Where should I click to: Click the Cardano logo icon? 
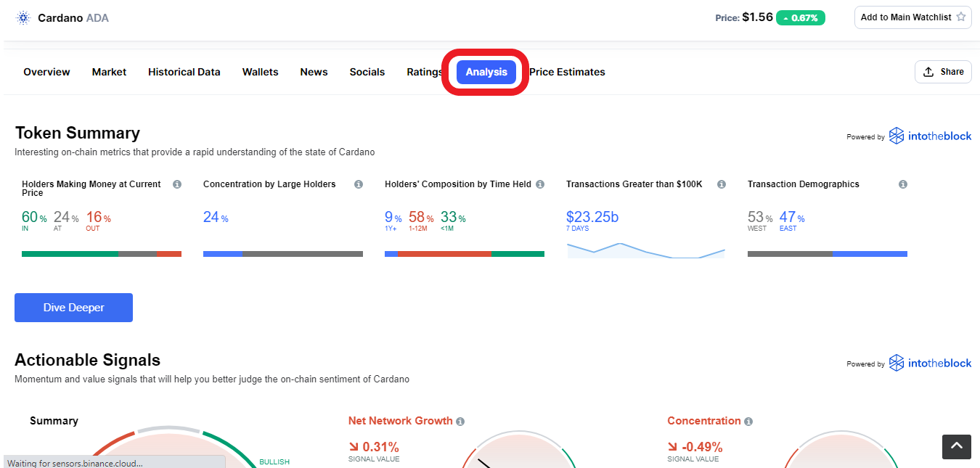23,17
